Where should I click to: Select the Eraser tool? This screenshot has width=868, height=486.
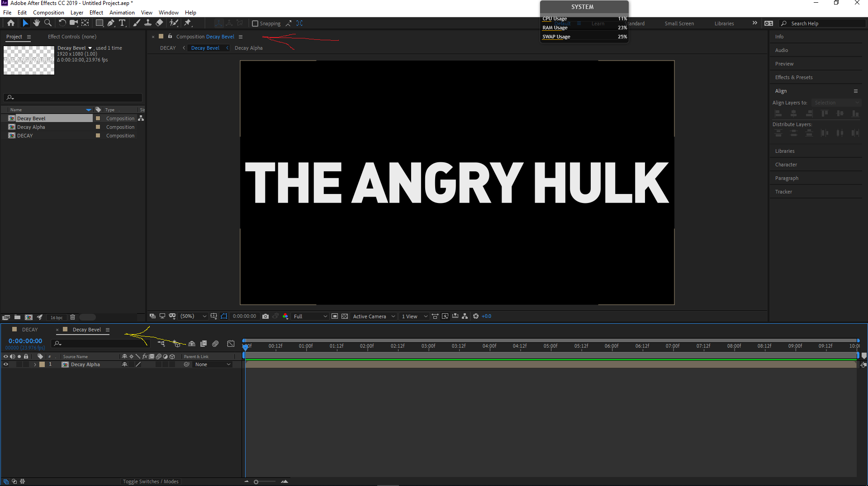pos(159,23)
